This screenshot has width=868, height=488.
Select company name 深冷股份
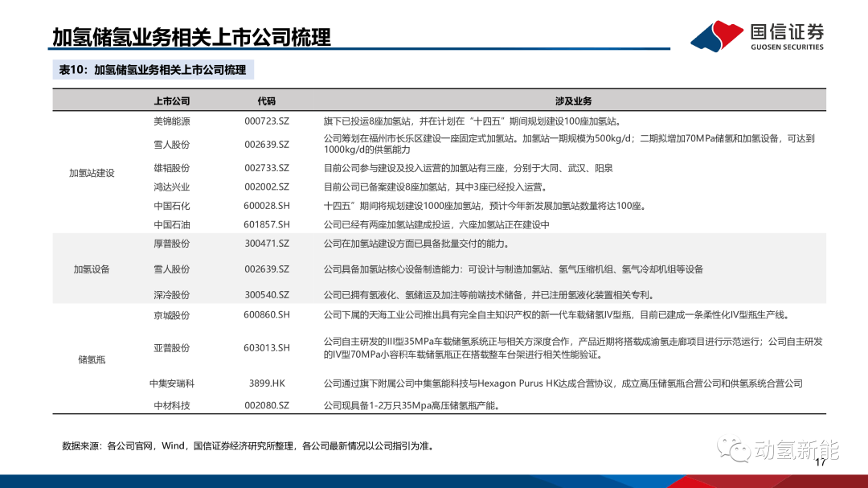pyautogui.click(x=172, y=295)
